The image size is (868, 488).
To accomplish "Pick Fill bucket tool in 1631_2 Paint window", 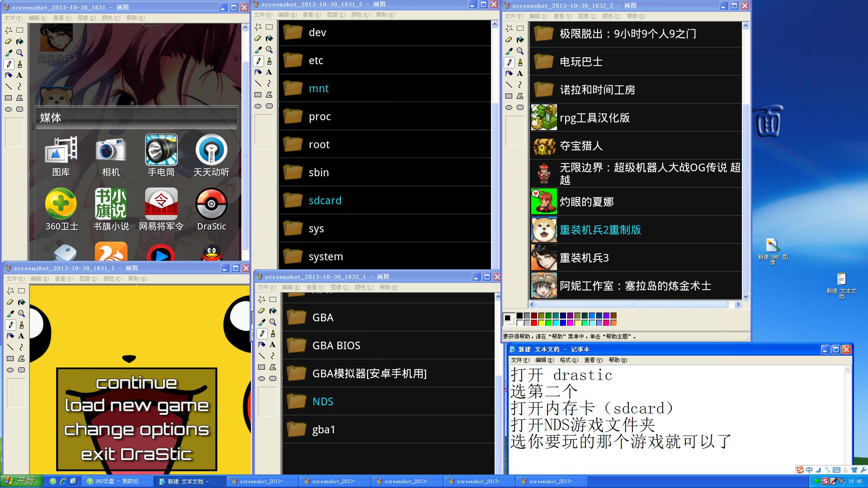I will [x=269, y=38].
